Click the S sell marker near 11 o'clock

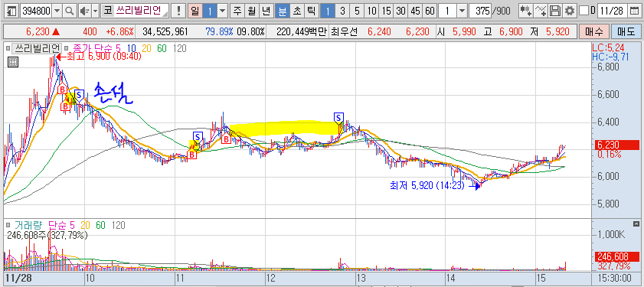(198, 136)
